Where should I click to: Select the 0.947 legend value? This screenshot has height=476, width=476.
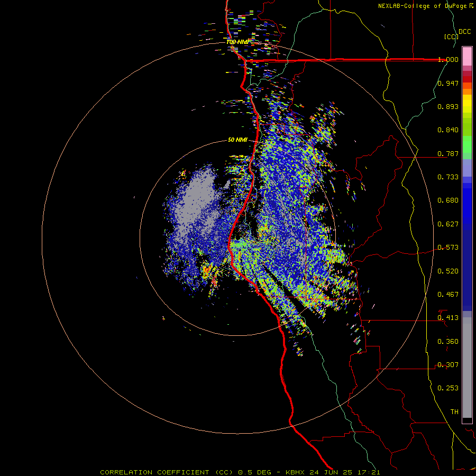coord(448,83)
